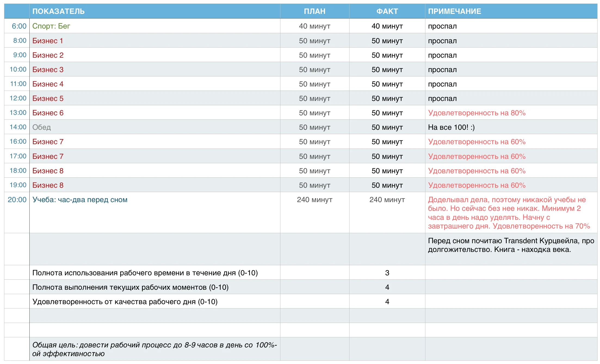
Task: Select the score 4 for удовлетворенность качества дня
Action: tap(386, 301)
